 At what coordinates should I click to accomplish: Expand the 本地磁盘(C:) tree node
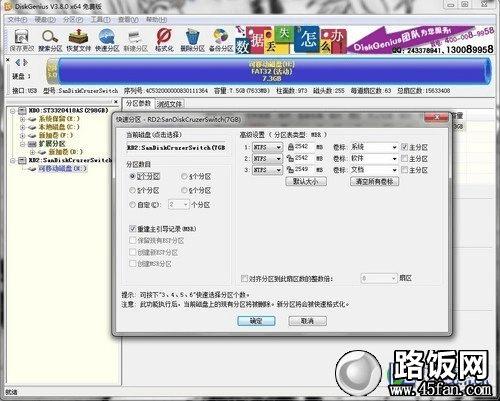pyautogui.click(x=22, y=127)
